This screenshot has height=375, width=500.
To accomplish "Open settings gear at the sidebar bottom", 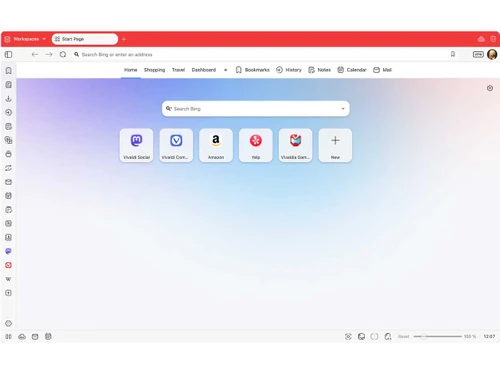I will pyautogui.click(x=9, y=323).
